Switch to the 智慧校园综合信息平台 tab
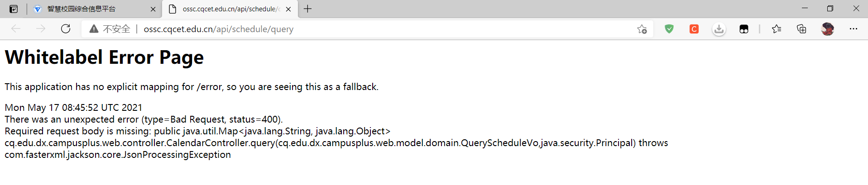 pyautogui.click(x=82, y=9)
